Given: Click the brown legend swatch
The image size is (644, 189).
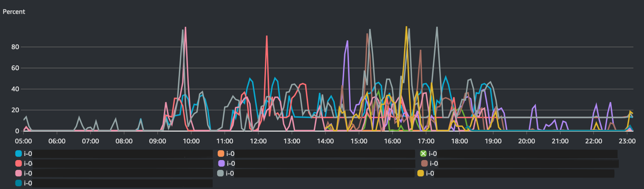Looking at the screenshot, I should coord(424,163).
